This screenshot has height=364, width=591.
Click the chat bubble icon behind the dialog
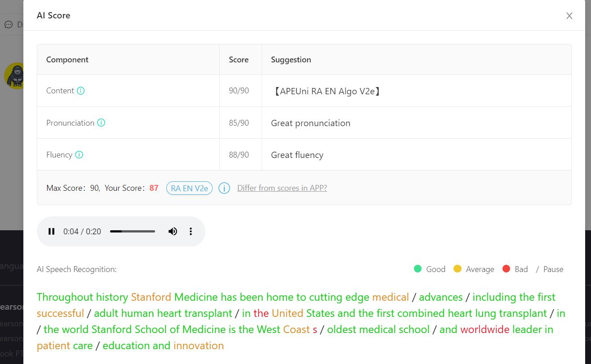pos(9,25)
